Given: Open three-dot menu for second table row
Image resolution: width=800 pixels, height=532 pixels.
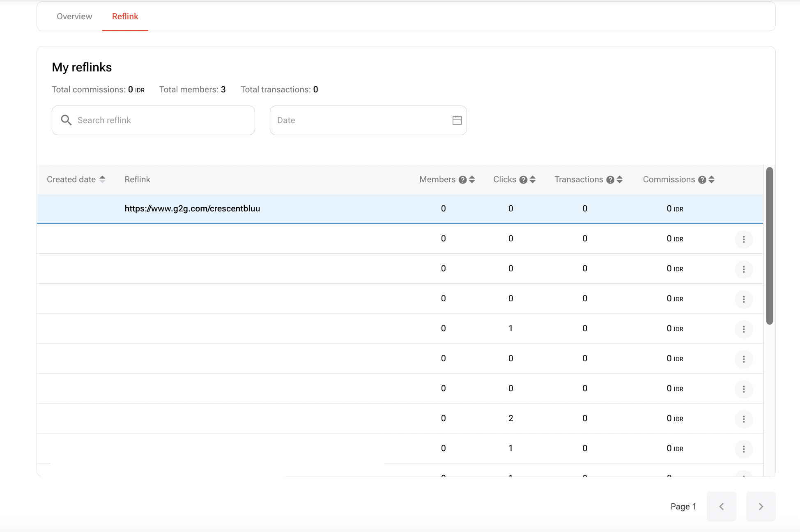Looking at the screenshot, I should (x=743, y=239).
